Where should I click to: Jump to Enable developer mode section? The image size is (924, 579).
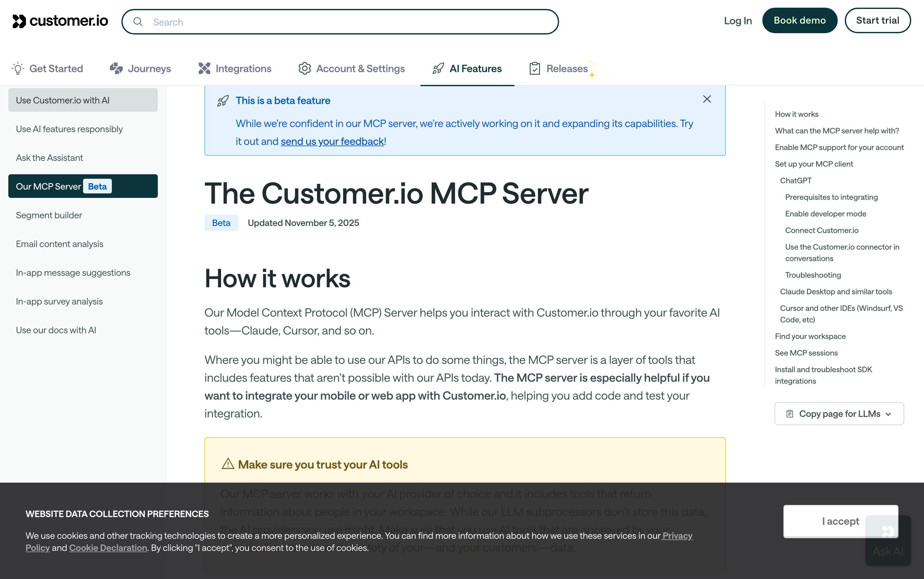[826, 214]
